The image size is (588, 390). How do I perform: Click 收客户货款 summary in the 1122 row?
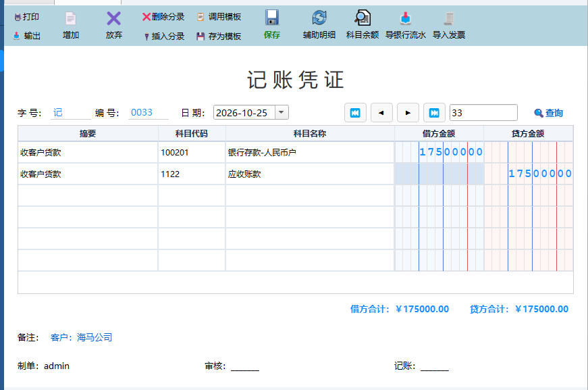88,174
